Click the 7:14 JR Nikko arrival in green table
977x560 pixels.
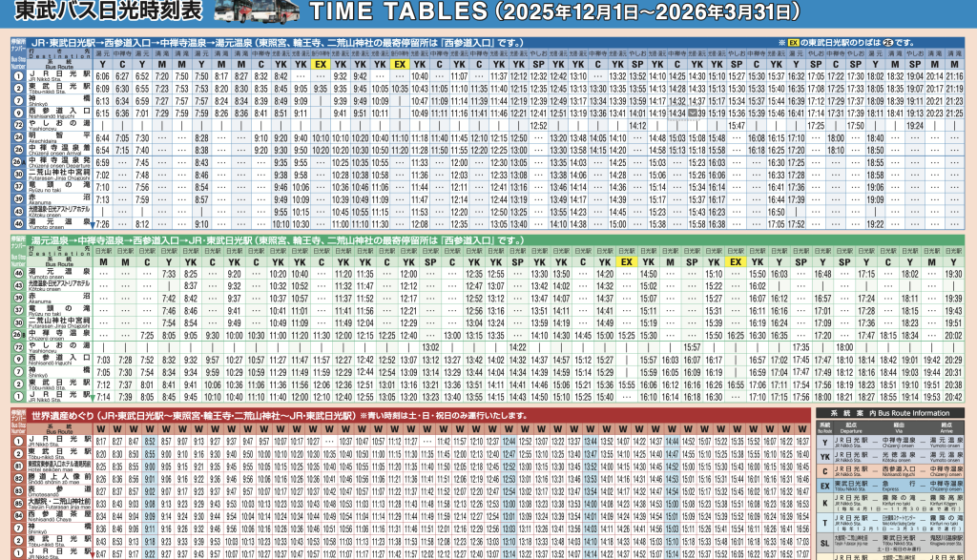pos(103,397)
